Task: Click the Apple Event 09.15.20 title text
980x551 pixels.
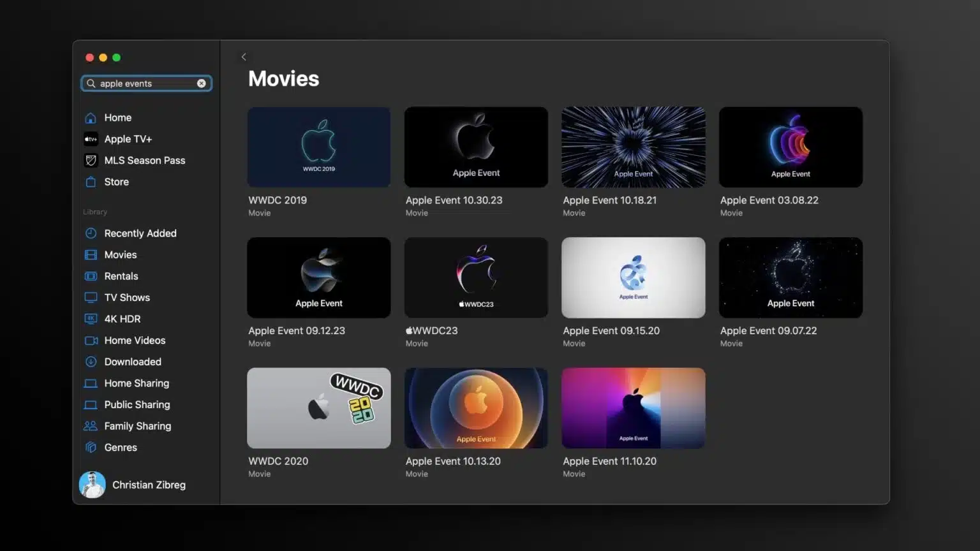Action: click(611, 331)
